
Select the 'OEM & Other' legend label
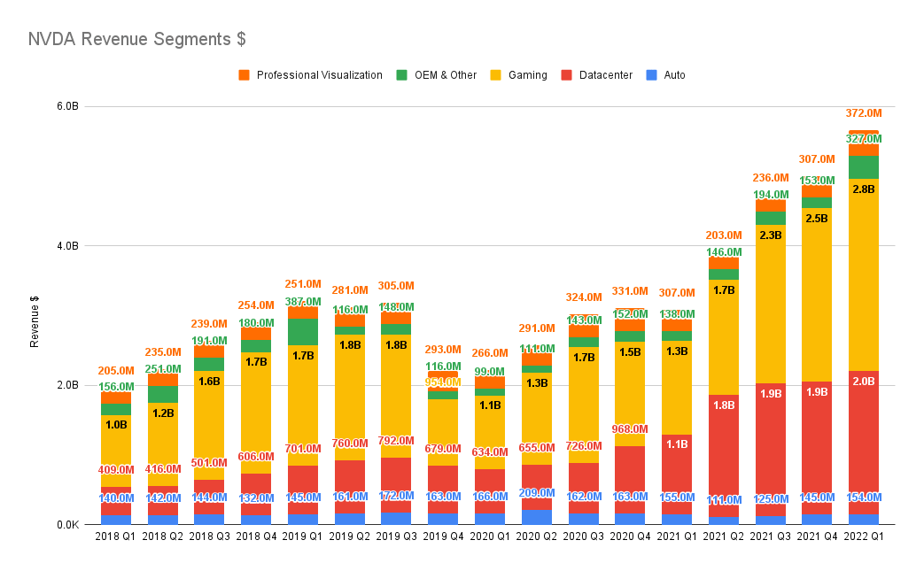(446, 74)
